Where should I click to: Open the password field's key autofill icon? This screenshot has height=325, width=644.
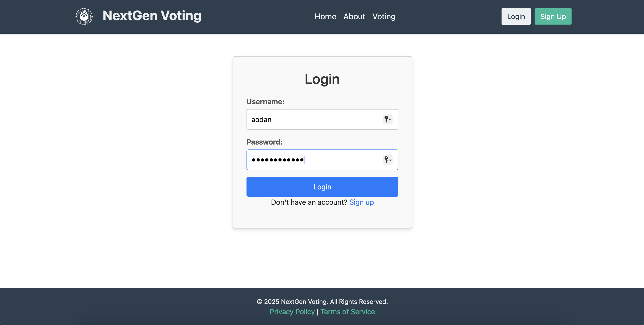pos(387,160)
